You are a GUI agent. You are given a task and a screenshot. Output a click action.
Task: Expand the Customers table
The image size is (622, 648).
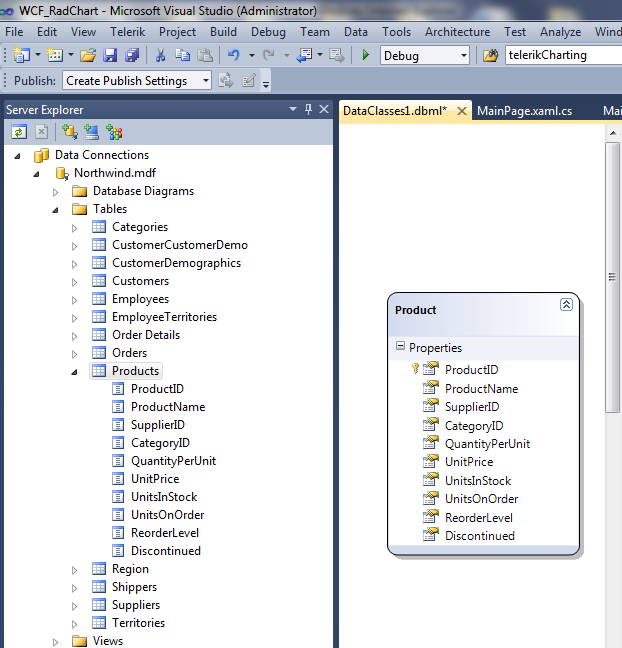click(74, 282)
